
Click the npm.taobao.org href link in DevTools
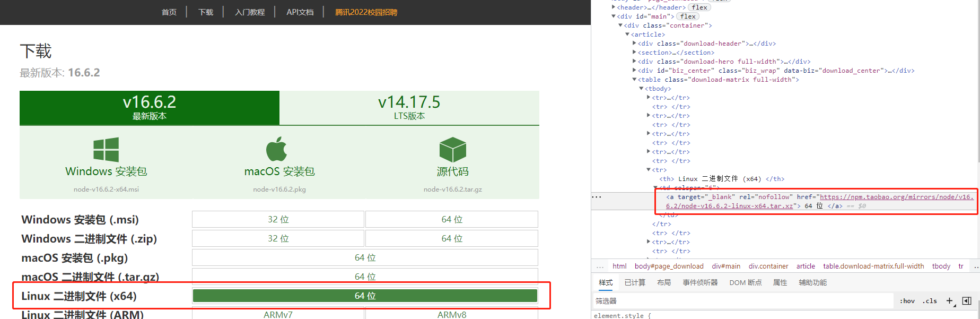pos(820,201)
